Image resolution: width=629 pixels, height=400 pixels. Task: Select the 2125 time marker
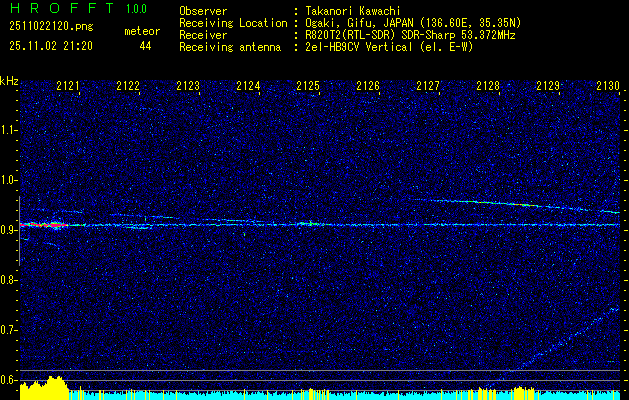[308, 87]
